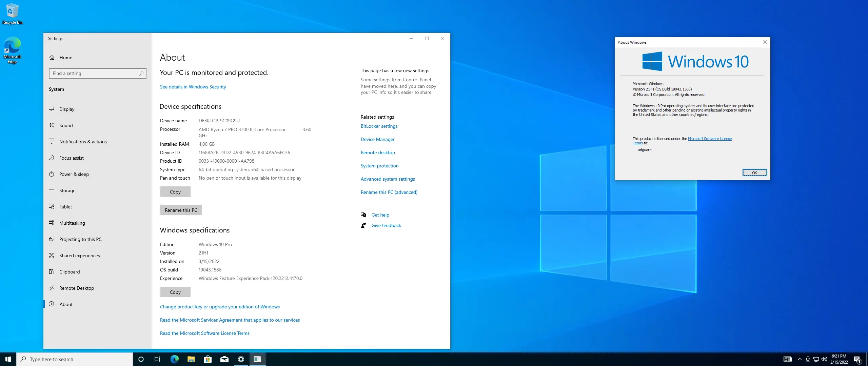This screenshot has height=366, width=868.
Task: Go to Power & sleep settings
Action: click(x=74, y=174)
